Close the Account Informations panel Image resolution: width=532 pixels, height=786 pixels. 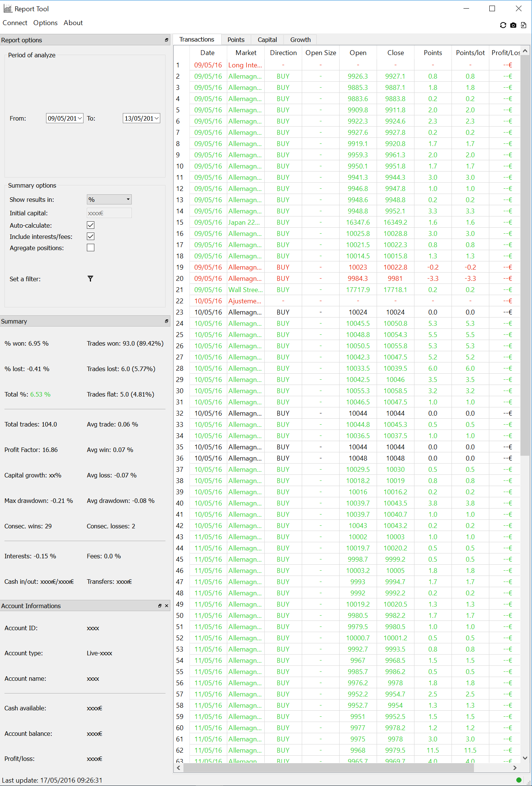[x=167, y=606]
